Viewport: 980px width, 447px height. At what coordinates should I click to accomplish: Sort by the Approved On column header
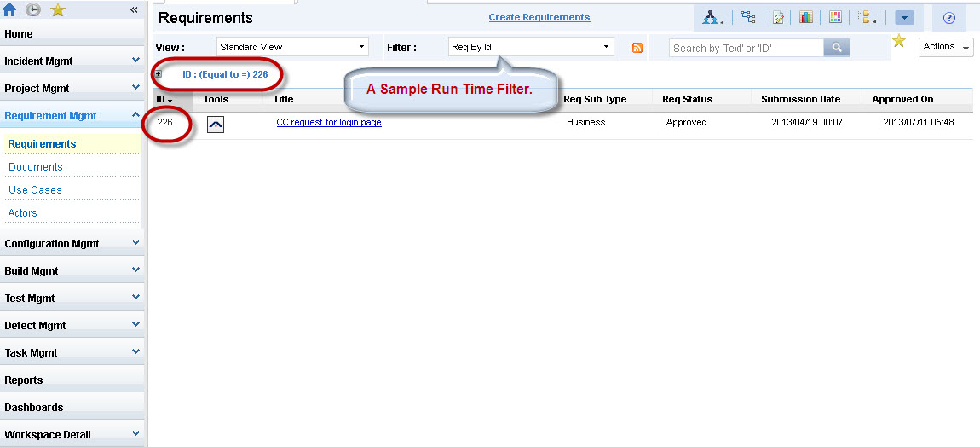point(902,99)
